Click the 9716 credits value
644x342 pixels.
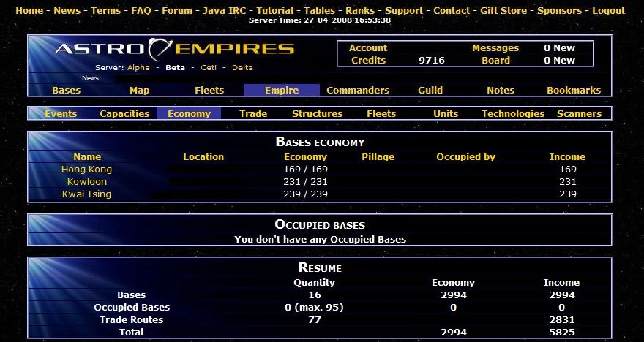pos(432,60)
